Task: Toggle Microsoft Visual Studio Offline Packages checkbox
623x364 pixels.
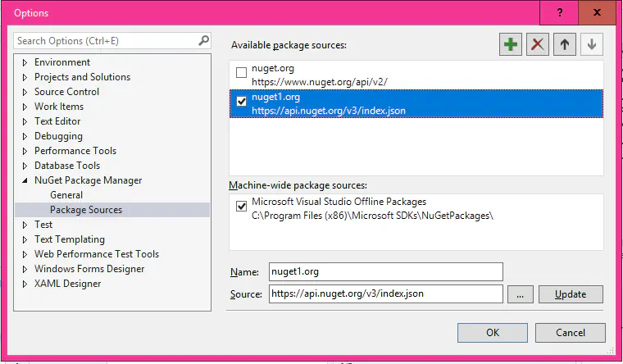Action: (x=241, y=207)
